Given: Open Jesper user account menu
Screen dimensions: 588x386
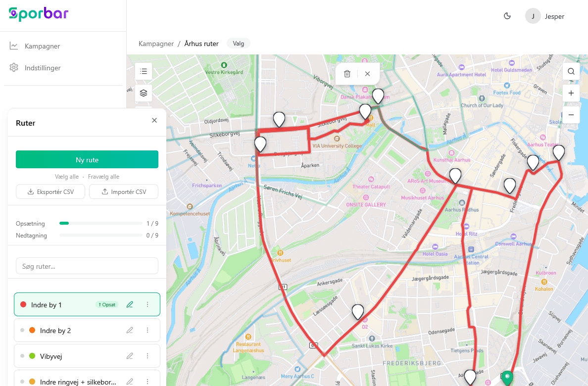Looking at the screenshot, I should pos(545,16).
